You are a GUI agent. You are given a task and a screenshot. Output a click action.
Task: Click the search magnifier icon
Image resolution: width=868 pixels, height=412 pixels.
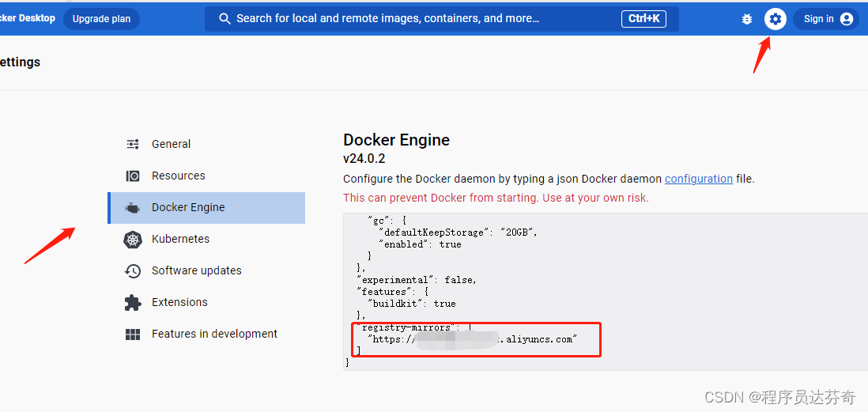click(x=225, y=19)
